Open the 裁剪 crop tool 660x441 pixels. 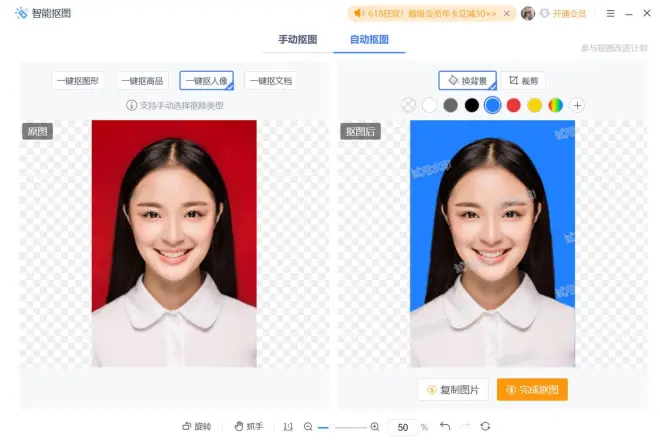[523, 80]
